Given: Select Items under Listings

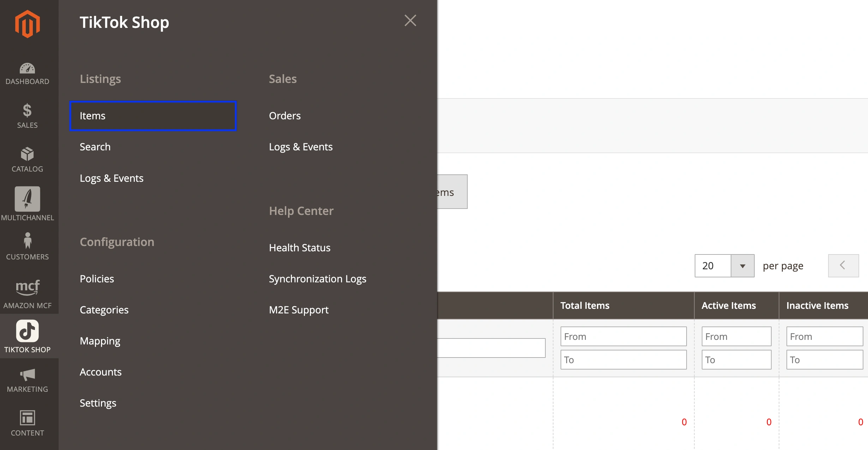Looking at the screenshot, I should click(x=153, y=116).
